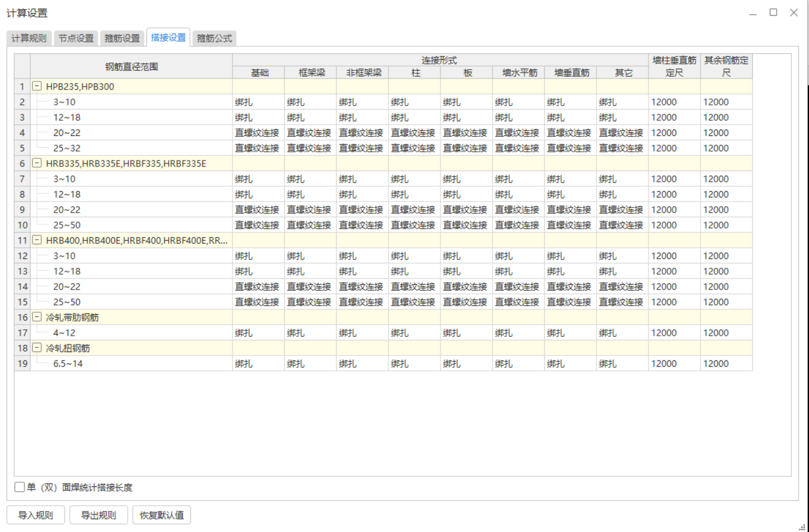Select row 5 diameter range 25~32

[x=131, y=148]
